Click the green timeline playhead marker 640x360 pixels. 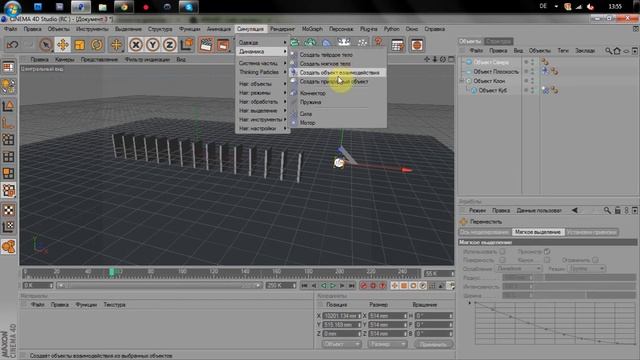click(x=111, y=272)
